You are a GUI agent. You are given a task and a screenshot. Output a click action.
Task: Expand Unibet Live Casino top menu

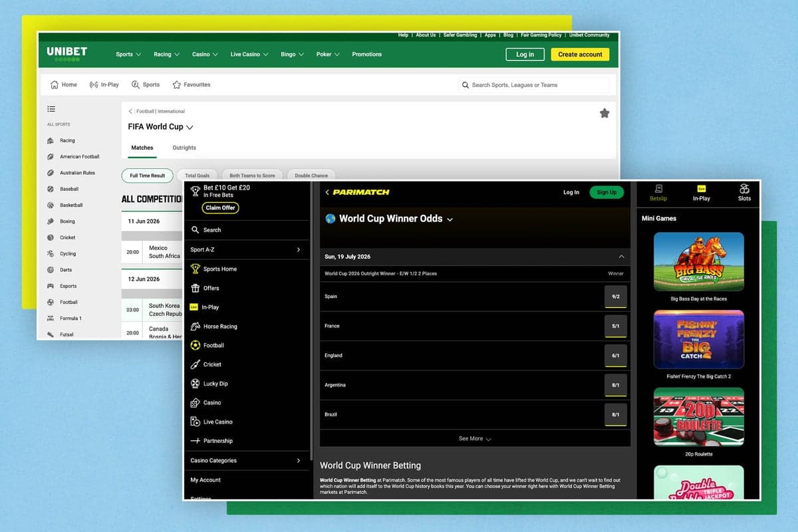(x=249, y=55)
